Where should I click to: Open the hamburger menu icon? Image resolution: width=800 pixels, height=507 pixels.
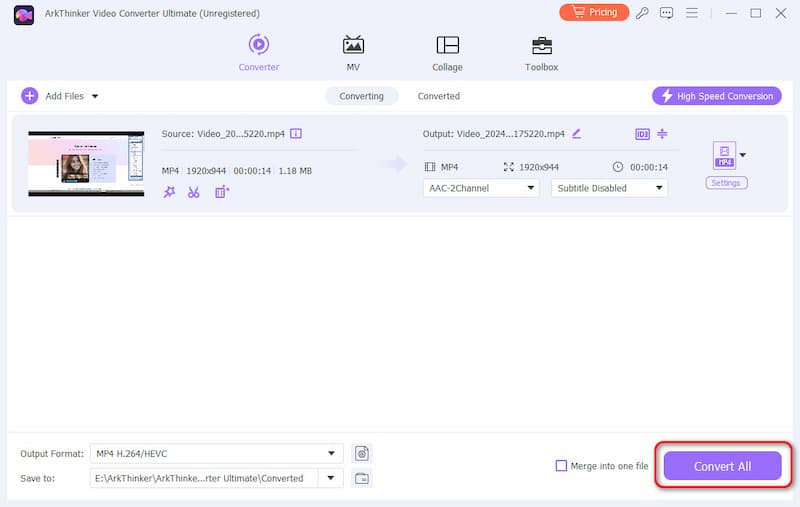[691, 13]
